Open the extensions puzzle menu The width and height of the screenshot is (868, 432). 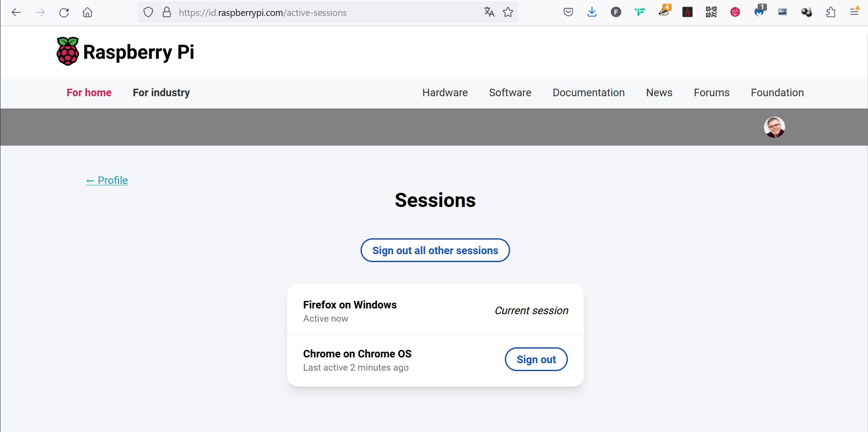pyautogui.click(x=830, y=12)
